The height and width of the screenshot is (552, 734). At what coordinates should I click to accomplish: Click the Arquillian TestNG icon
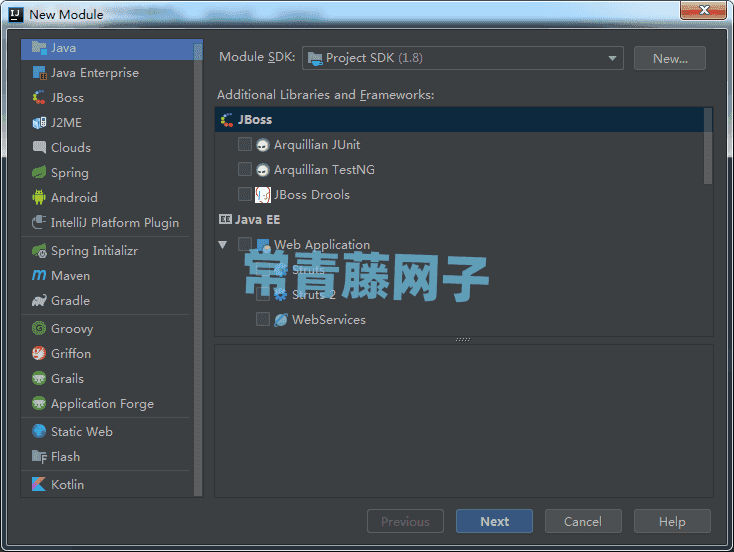click(263, 169)
